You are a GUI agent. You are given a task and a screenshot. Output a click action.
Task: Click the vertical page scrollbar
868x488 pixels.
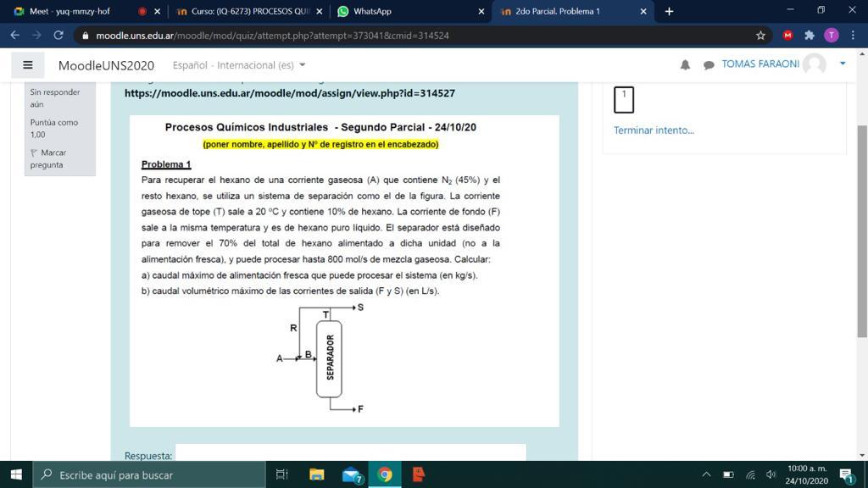pos(862,229)
